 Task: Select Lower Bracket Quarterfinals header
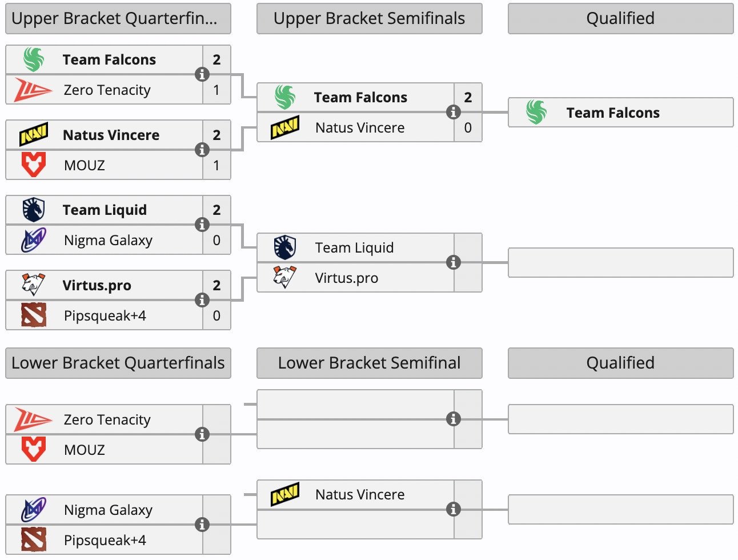118,363
